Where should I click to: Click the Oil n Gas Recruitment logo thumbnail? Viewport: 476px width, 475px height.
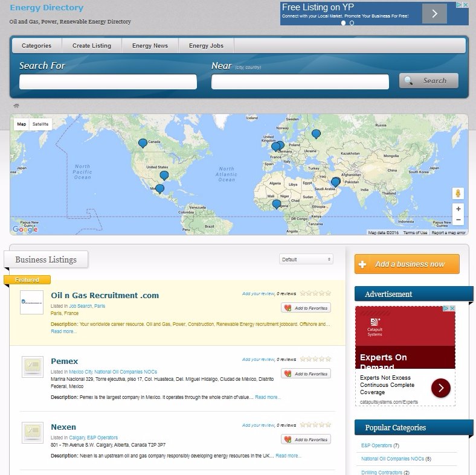coord(31,302)
